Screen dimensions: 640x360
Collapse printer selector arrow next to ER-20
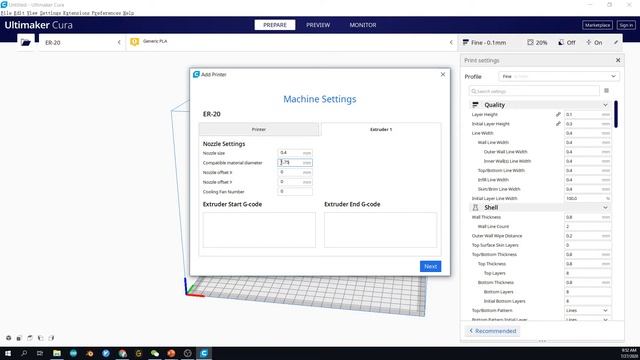119,42
